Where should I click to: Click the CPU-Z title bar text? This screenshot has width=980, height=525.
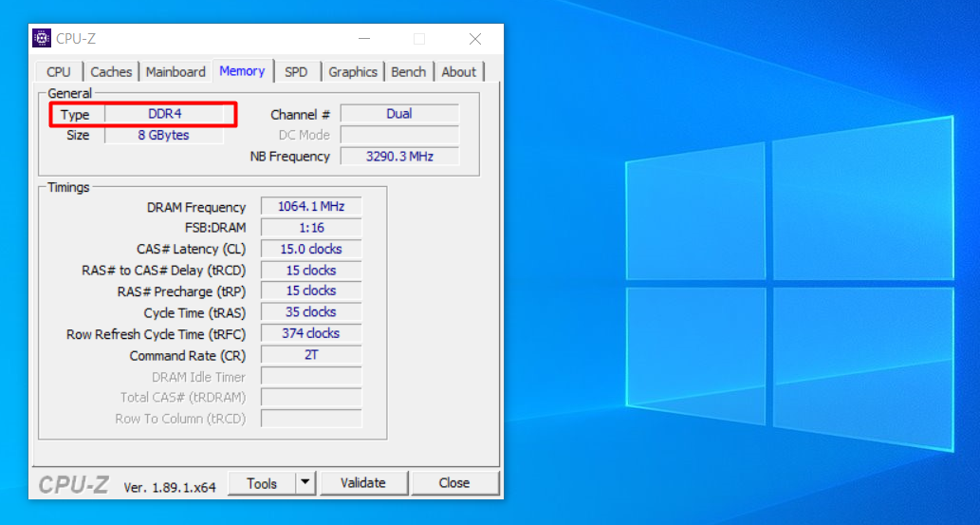[76, 39]
